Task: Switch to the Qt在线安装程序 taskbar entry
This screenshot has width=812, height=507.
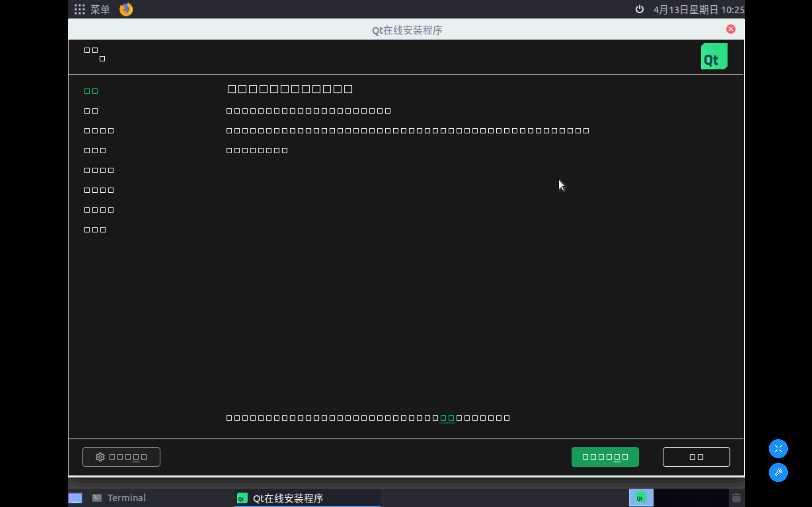Action: coord(288,497)
